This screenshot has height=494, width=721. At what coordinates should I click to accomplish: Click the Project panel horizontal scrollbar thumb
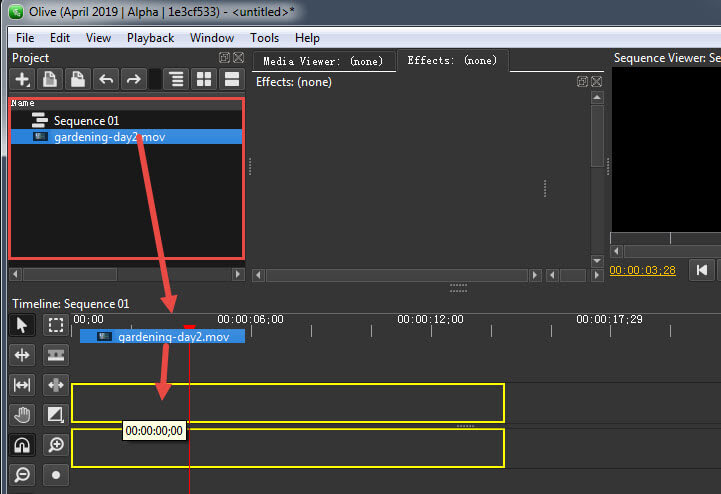tap(70, 275)
